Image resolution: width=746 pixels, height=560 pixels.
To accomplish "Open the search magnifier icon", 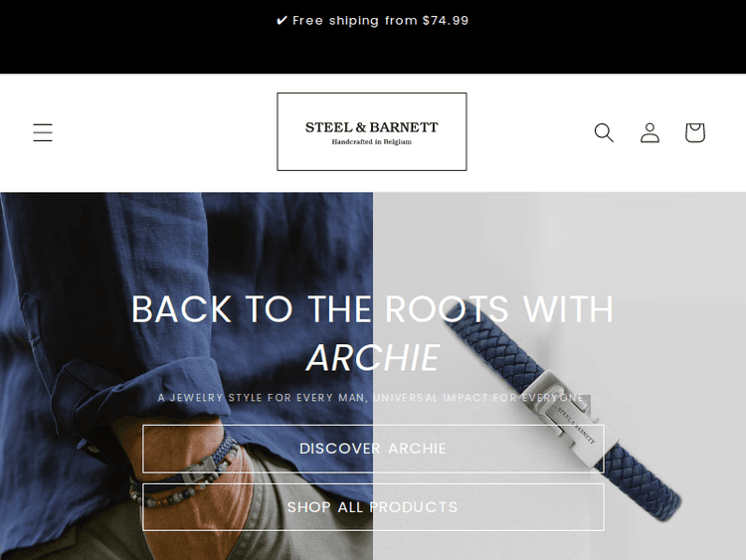I will coord(604,132).
